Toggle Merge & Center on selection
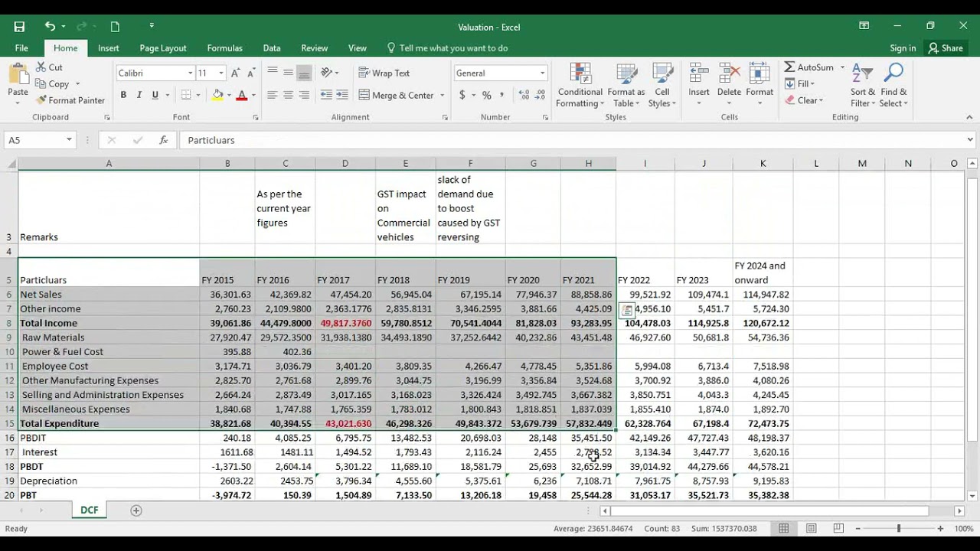Screen dimensions: 980x551 [397, 95]
